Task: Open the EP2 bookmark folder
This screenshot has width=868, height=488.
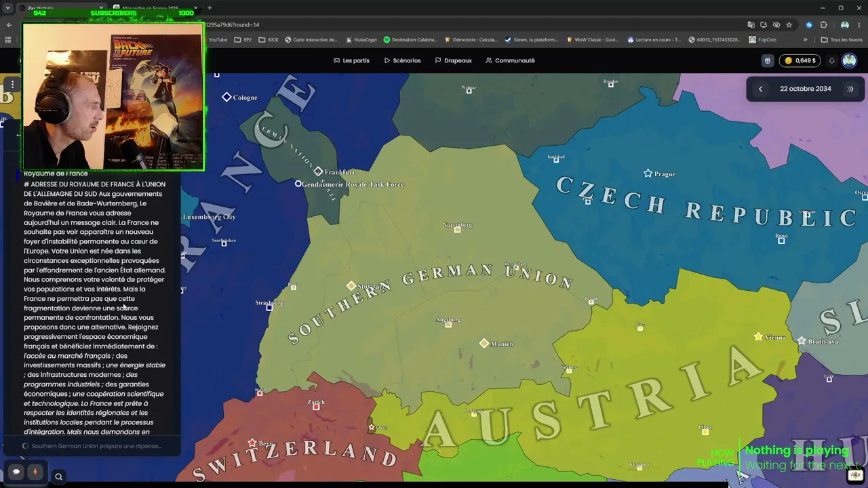Action: [x=243, y=40]
